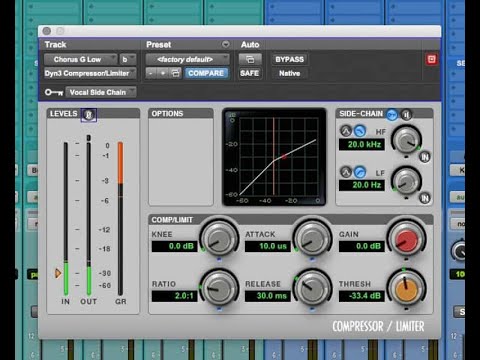Image resolution: width=480 pixels, height=360 pixels.
Task: Select the previous preset minus button
Action: (x=151, y=73)
